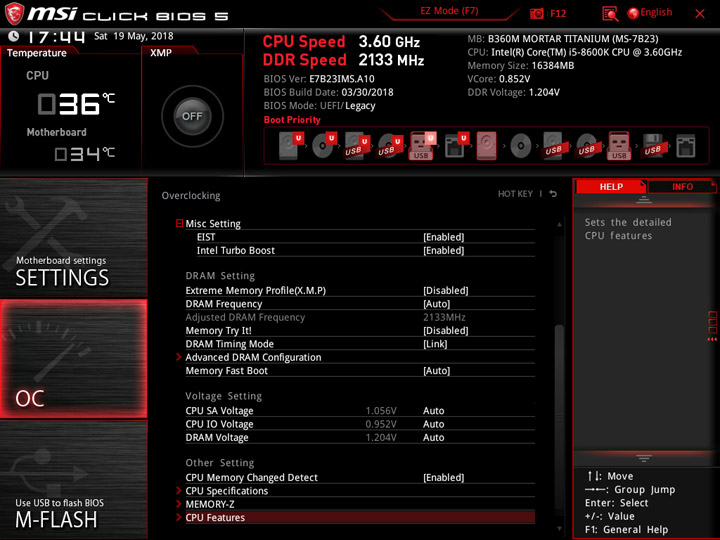The image size is (720, 540).
Task: Click the HOT KEY label
Action: tap(515, 194)
